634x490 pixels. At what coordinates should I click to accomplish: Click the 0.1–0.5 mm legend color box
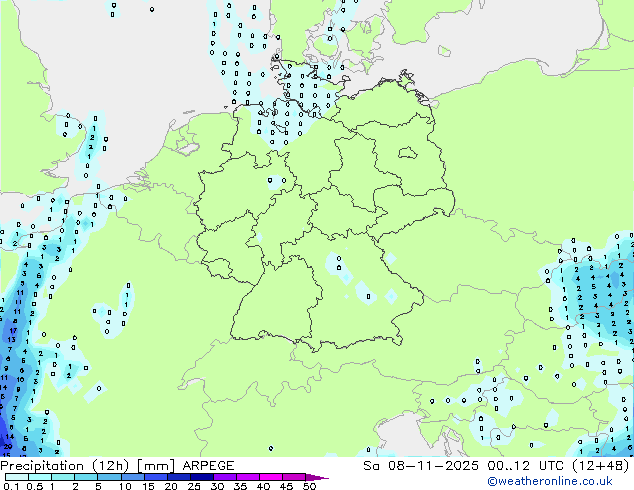pyautogui.click(x=17, y=477)
